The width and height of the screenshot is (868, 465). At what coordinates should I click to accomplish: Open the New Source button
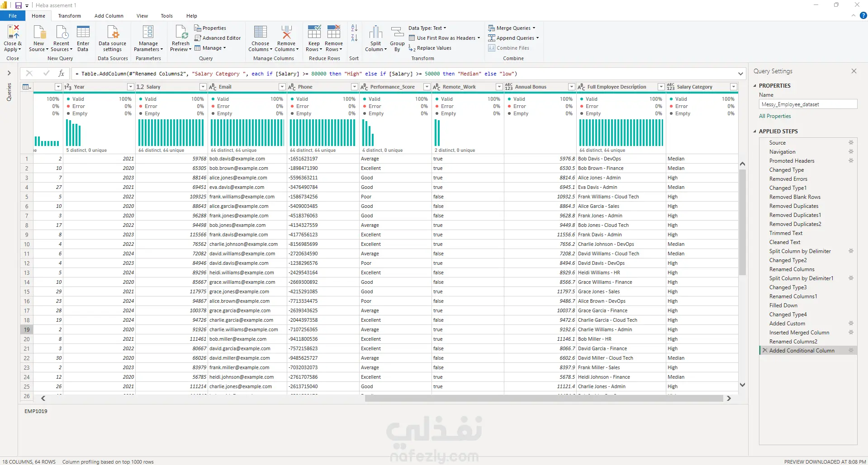(39, 38)
